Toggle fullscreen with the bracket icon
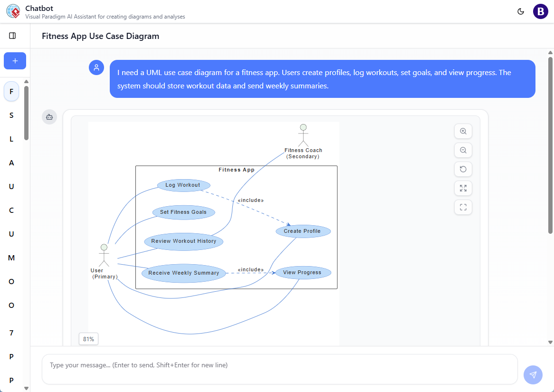The height and width of the screenshot is (392, 554). (463, 207)
